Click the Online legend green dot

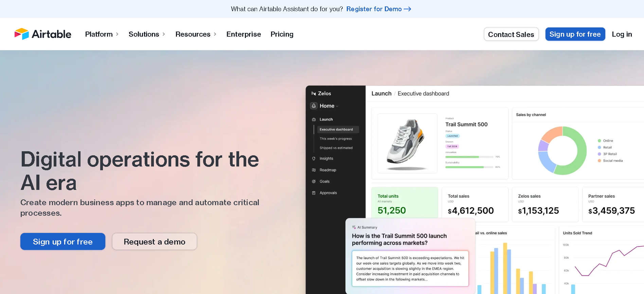tap(600, 141)
